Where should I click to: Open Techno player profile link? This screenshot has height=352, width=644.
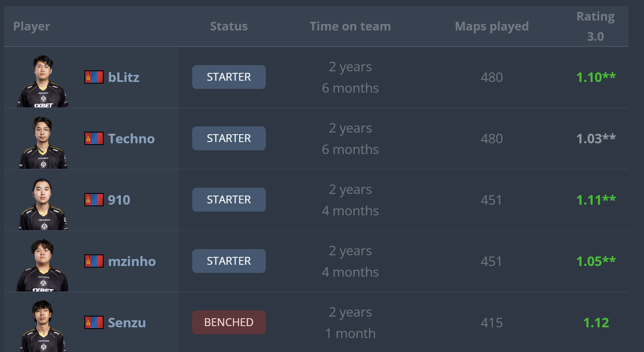coord(131,138)
